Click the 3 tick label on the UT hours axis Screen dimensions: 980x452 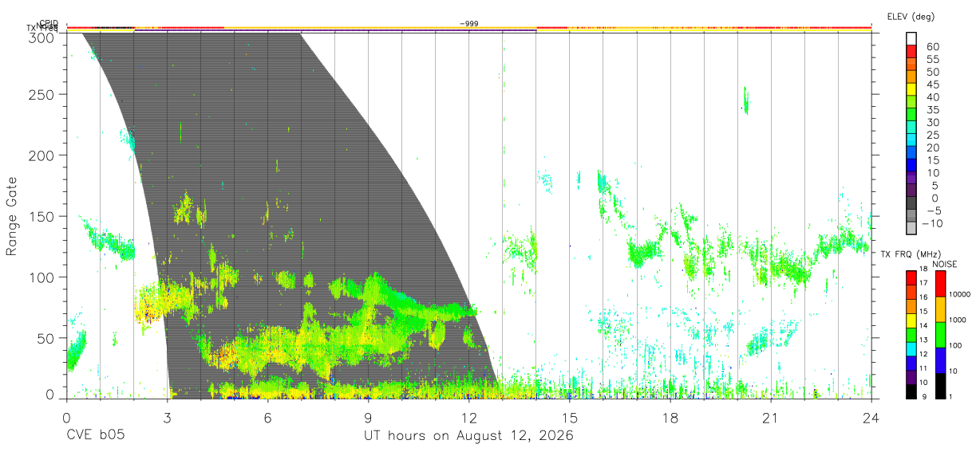coord(167,418)
